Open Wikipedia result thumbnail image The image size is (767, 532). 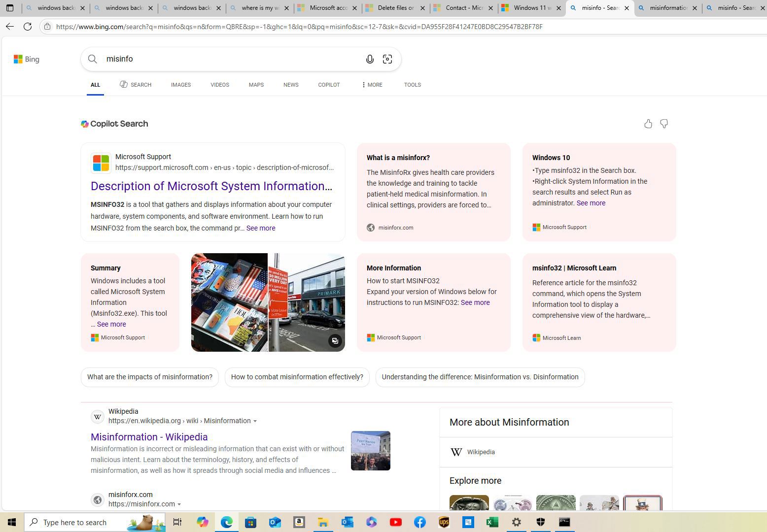click(371, 451)
